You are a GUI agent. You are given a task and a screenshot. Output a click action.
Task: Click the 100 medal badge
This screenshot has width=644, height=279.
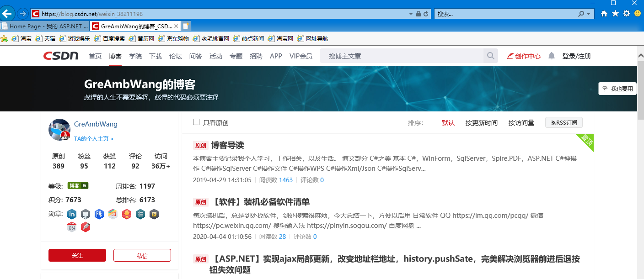click(113, 214)
